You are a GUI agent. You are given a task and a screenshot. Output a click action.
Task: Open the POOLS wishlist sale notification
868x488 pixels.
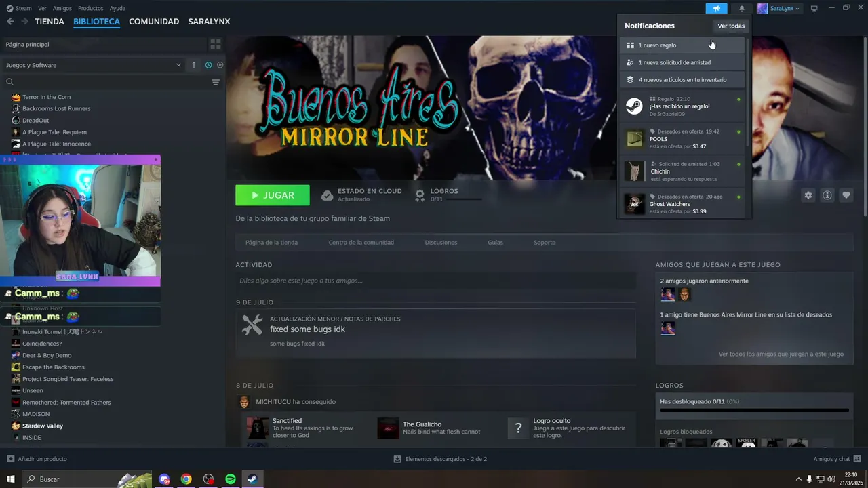tap(682, 138)
